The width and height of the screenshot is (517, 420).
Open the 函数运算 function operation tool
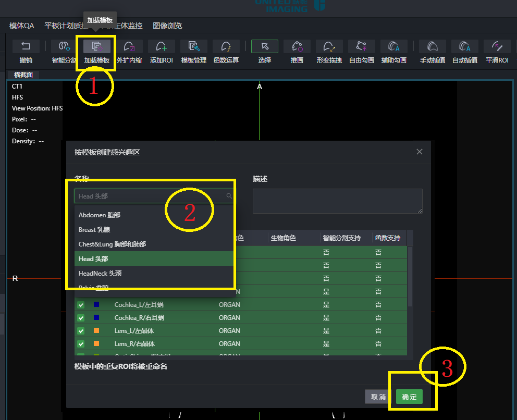tap(226, 52)
